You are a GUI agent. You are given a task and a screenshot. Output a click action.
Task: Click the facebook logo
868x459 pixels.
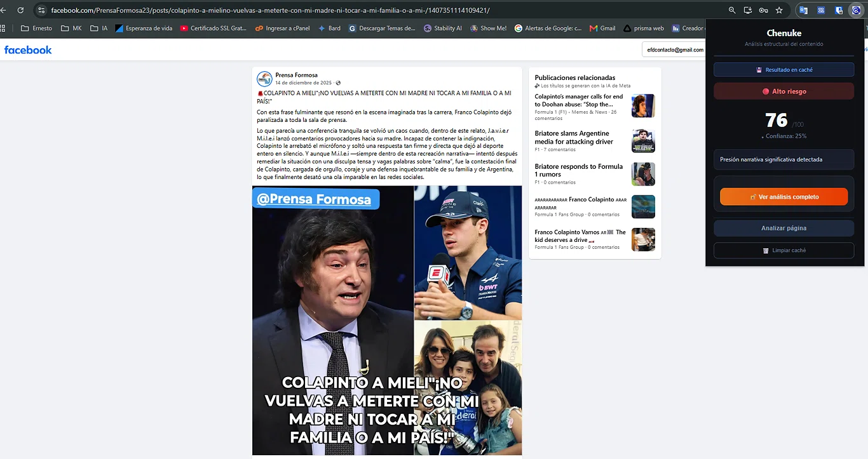coord(28,50)
